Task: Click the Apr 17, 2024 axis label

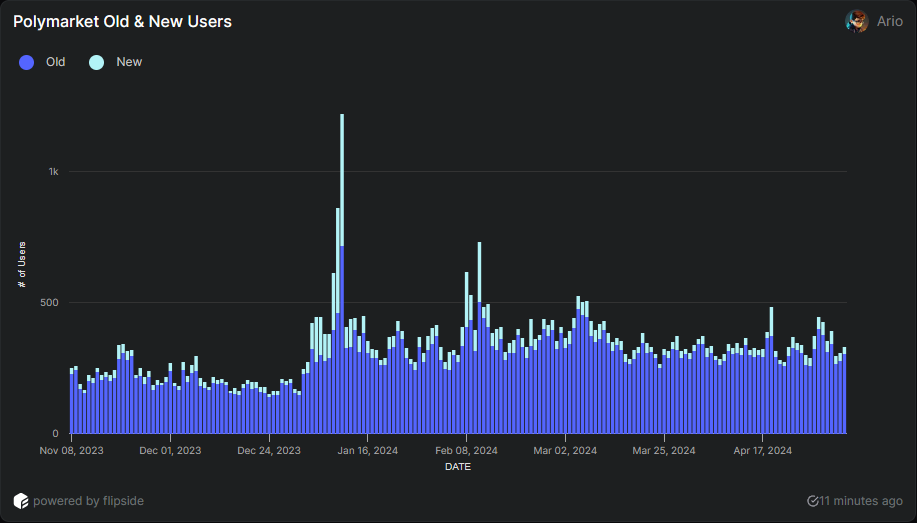Action: (x=763, y=450)
